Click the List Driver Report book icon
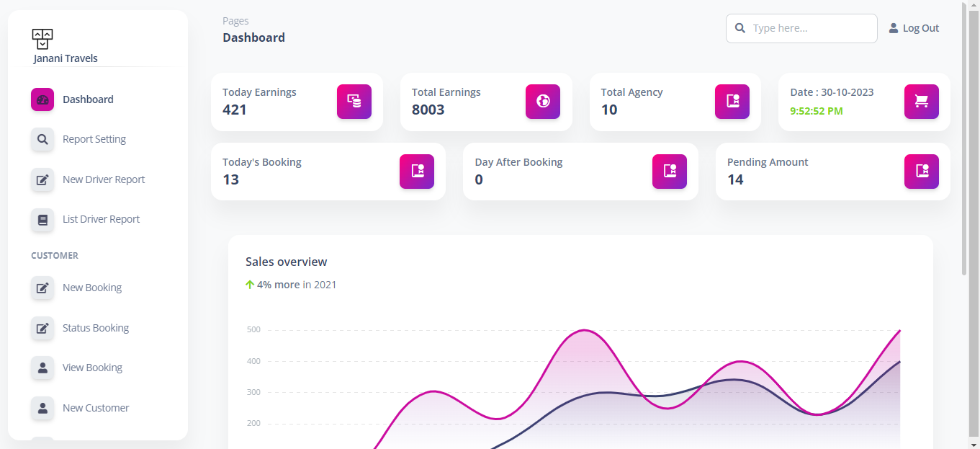This screenshot has height=449, width=980. pyautogui.click(x=42, y=219)
